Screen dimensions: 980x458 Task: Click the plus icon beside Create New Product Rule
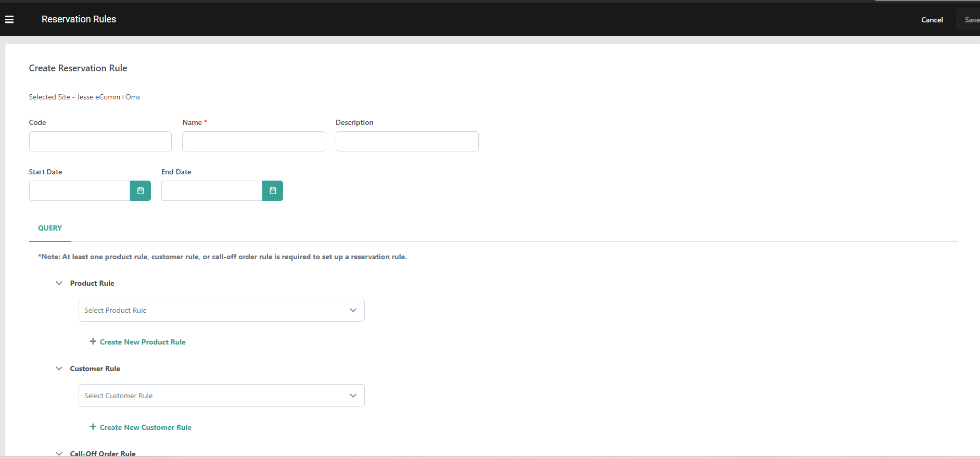coord(93,341)
